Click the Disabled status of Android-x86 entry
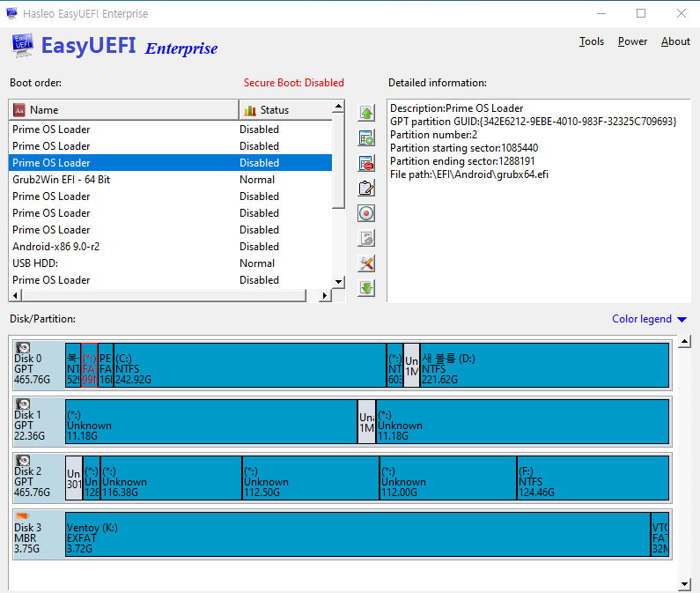This screenshot has height=593, width=700. (260, 247)
